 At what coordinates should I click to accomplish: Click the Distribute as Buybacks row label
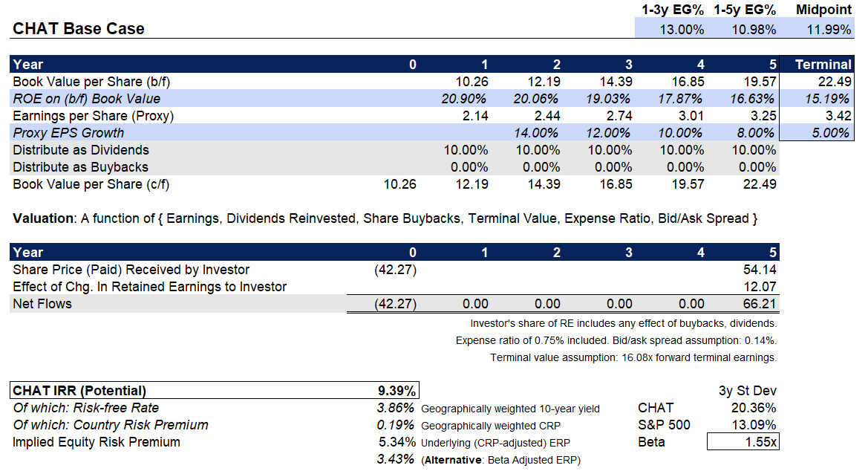tap(82, 166)
